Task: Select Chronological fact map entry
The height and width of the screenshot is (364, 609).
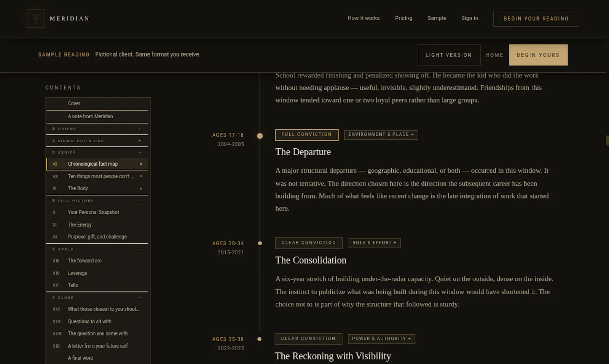Action: click(x=97, y=164)
